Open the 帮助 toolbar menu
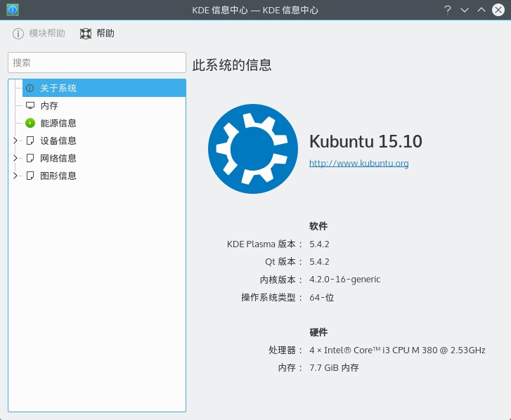 [97, 34]
